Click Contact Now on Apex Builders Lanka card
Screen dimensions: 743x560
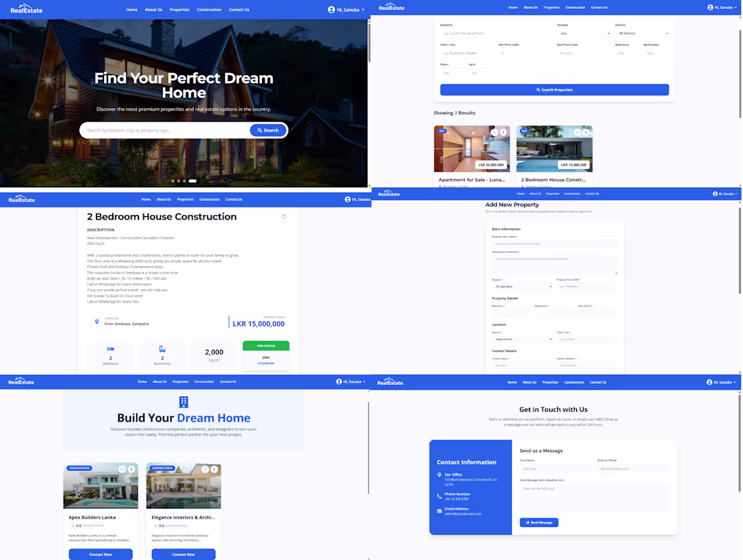point(101,554)
